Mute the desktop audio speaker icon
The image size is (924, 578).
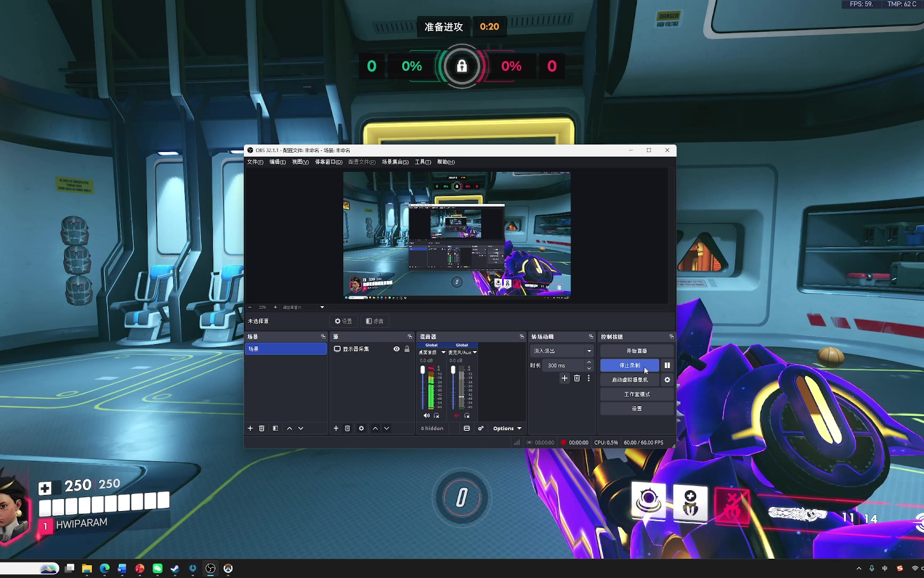point(426,416)
